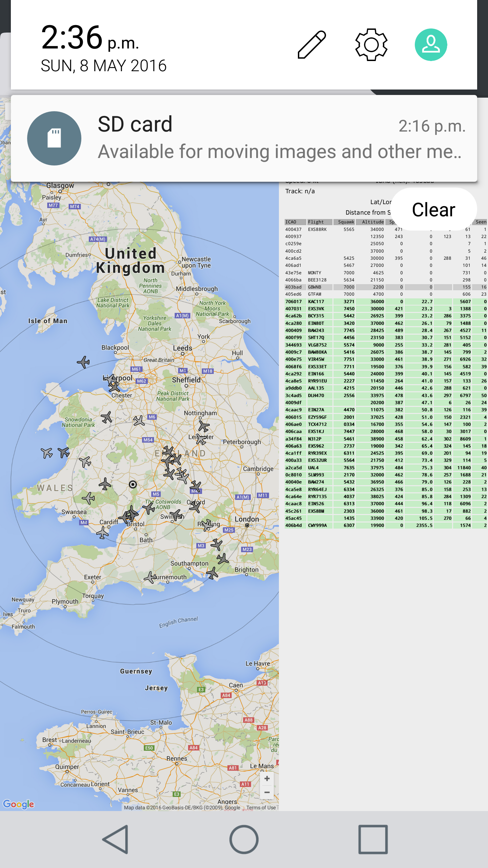The image size is (488, 868).
Task: Zoom in on the map
Action: point(267,778)
